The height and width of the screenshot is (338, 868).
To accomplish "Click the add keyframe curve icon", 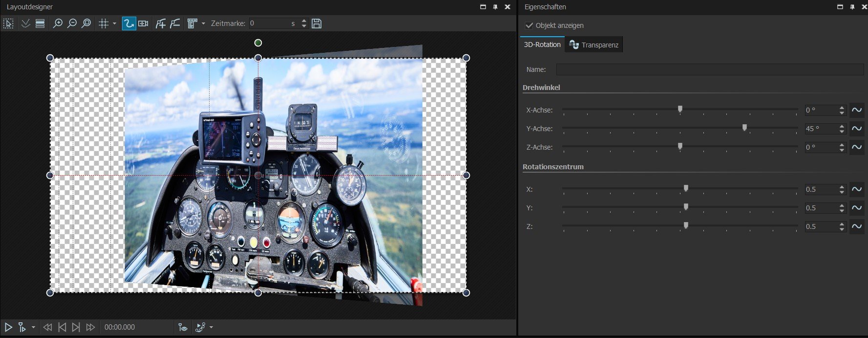I will coord(160,23).
